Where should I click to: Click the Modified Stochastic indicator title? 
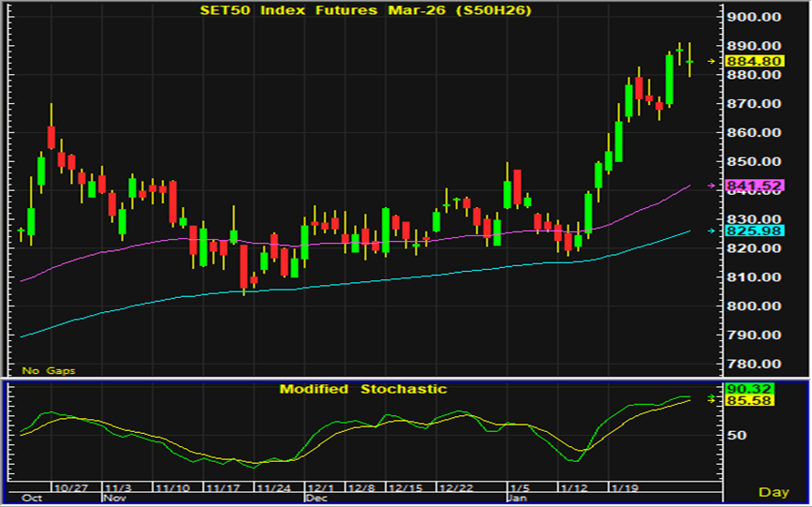click(362, 389)
